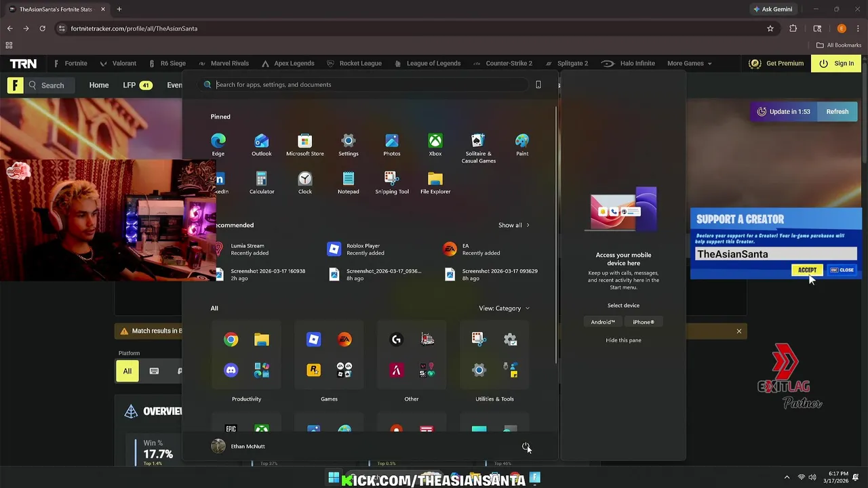868x488 pixels.
Task: Open Halo Infinite tab
Action: [x=628, y=63]
